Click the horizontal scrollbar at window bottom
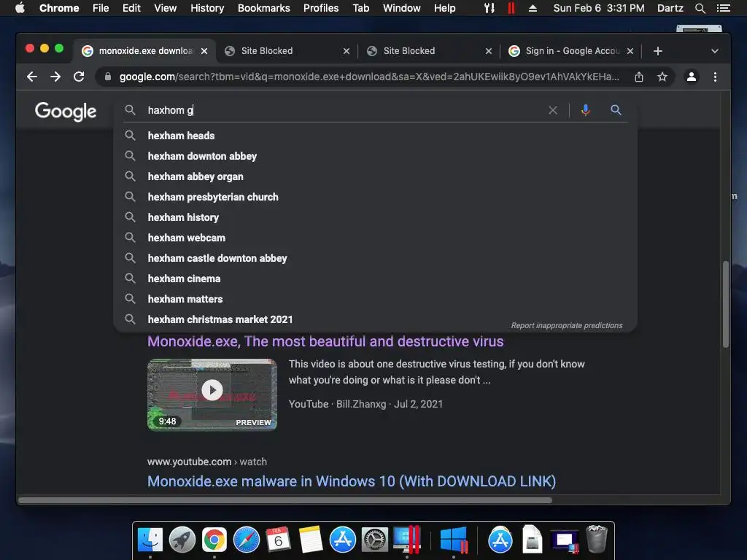747x560 pixels. click(x=285, y=500)
